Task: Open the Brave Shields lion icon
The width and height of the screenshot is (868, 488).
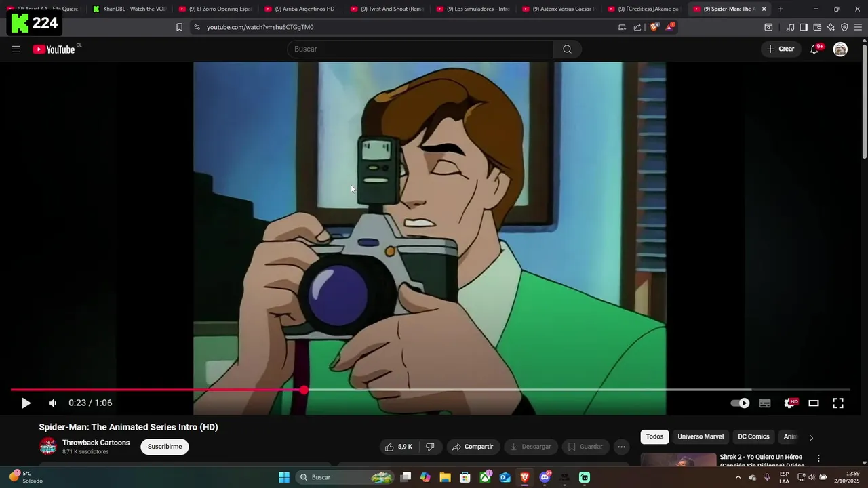Action: [654, 27]
